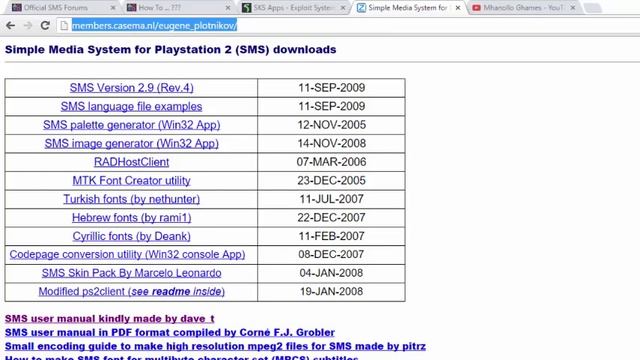This screenshot has height=360, width=640.
Task: Open SMS user manual made by dave_t
Action: pos(109,318)
